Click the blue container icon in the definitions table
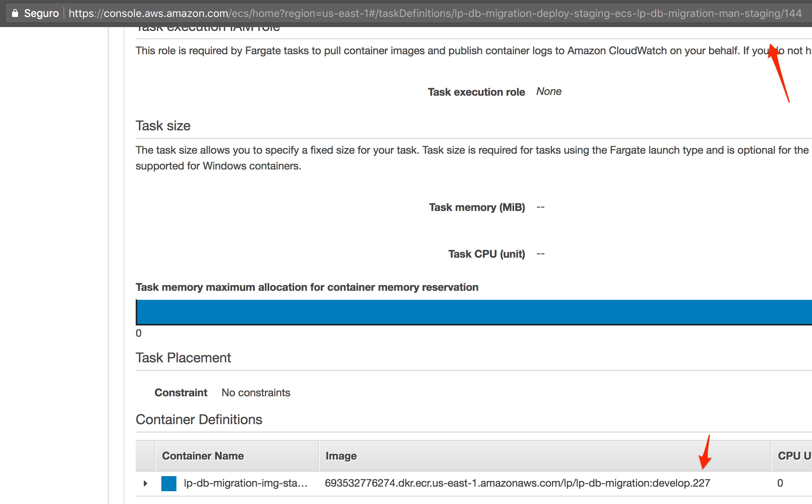Viewport: 812px width, 504px height. point(168,483)
